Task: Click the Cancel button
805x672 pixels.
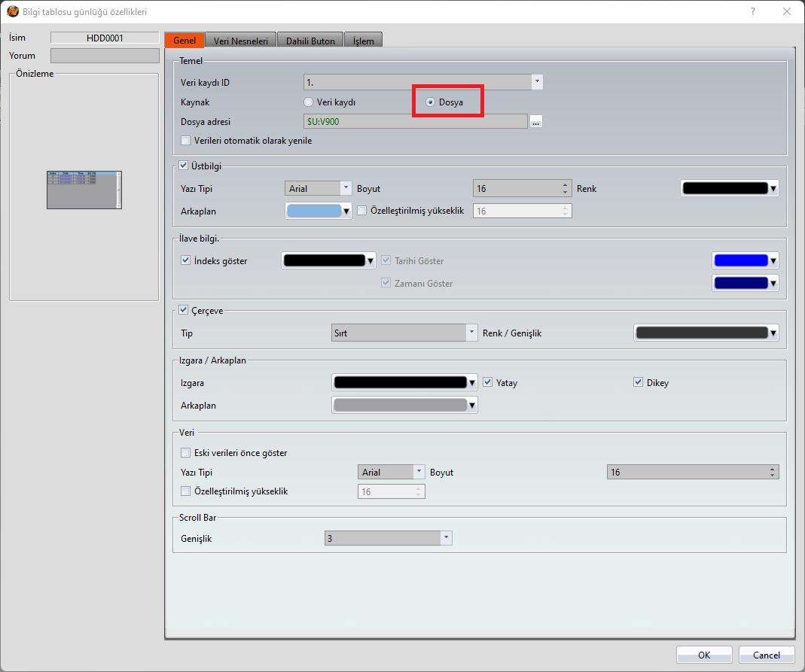Action: pos(767,655)
